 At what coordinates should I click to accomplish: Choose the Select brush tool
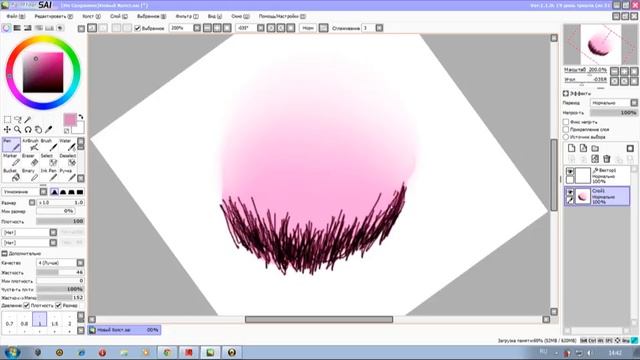pos(49,160)
